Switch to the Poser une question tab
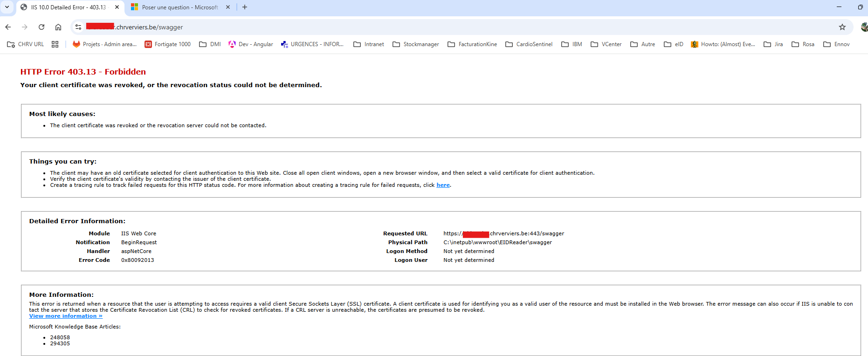Screen dimensions: 868x356 pos(180,7)
